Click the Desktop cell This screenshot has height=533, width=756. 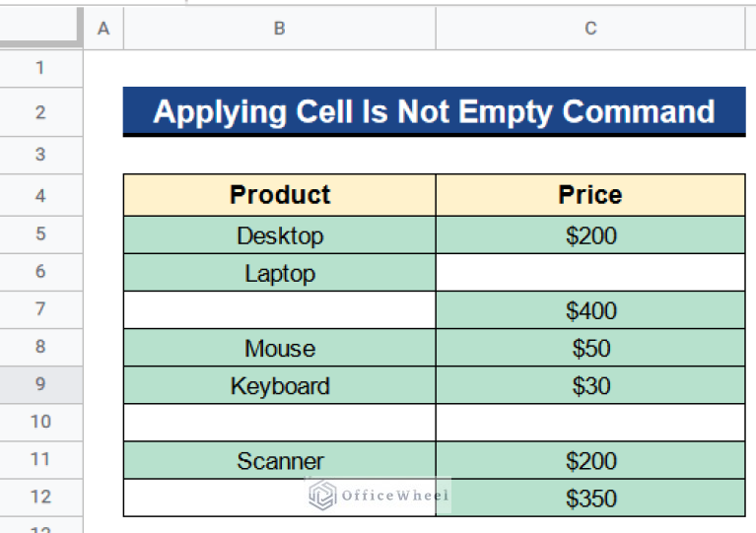point(279,235)
